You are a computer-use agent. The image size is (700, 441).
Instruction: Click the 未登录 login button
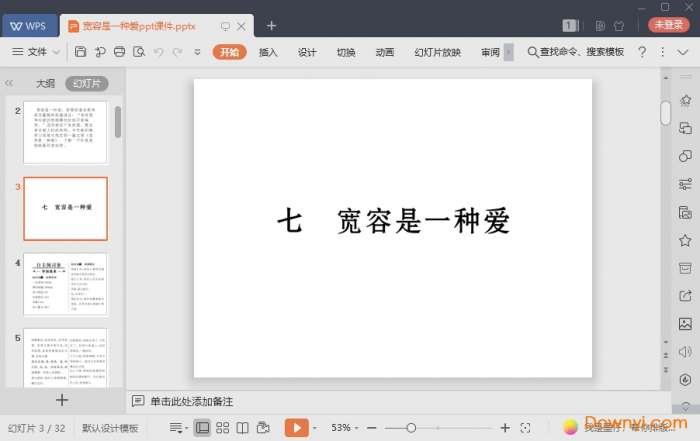click(x=668, y=25)
